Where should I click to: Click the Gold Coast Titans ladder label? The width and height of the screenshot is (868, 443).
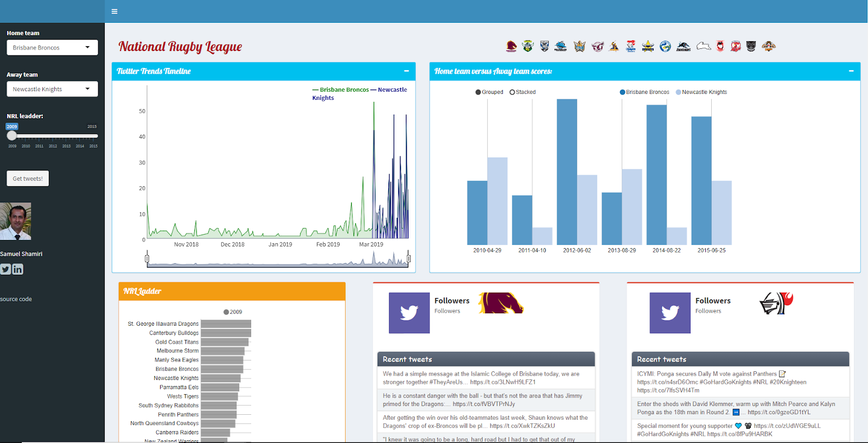[x=177, y=342]
